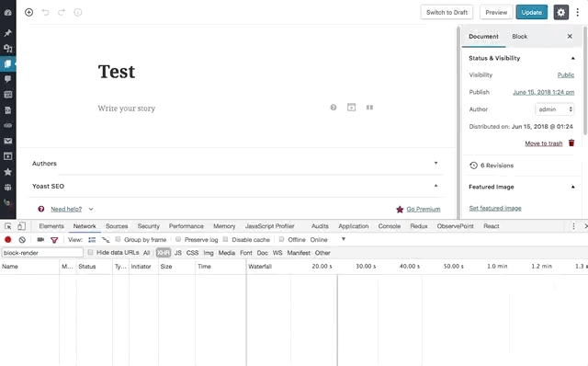
Task: Select the DevTools inspect element icon
Action: pos(8,226)
